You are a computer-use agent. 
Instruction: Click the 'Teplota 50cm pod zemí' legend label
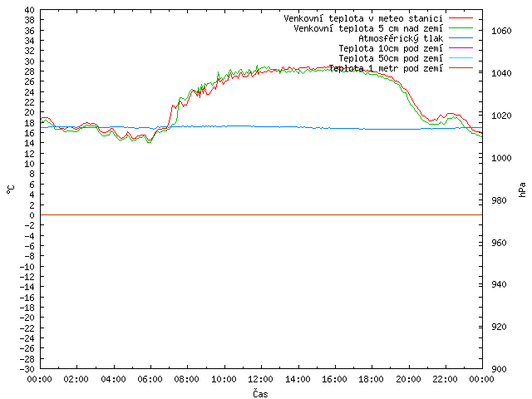pos(391,58)
